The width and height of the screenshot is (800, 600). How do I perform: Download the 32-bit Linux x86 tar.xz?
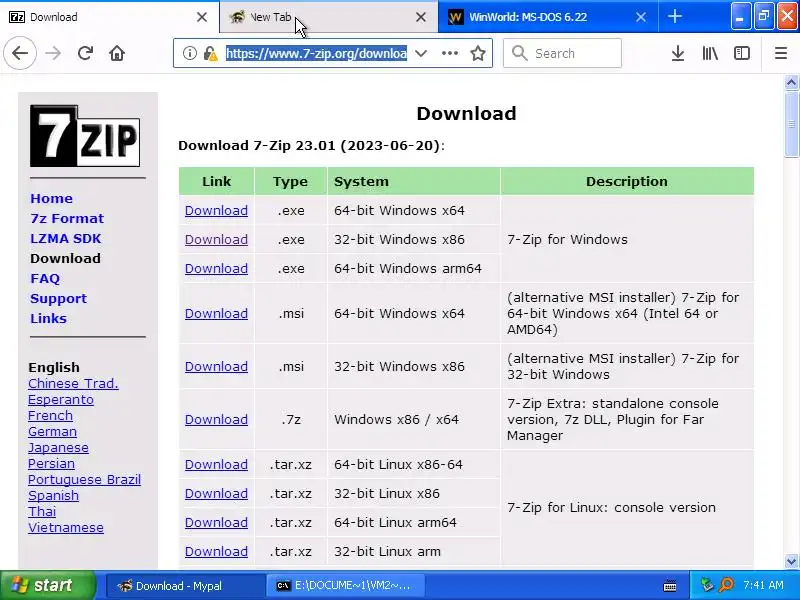pyautogui.click(x=216, y=494)
